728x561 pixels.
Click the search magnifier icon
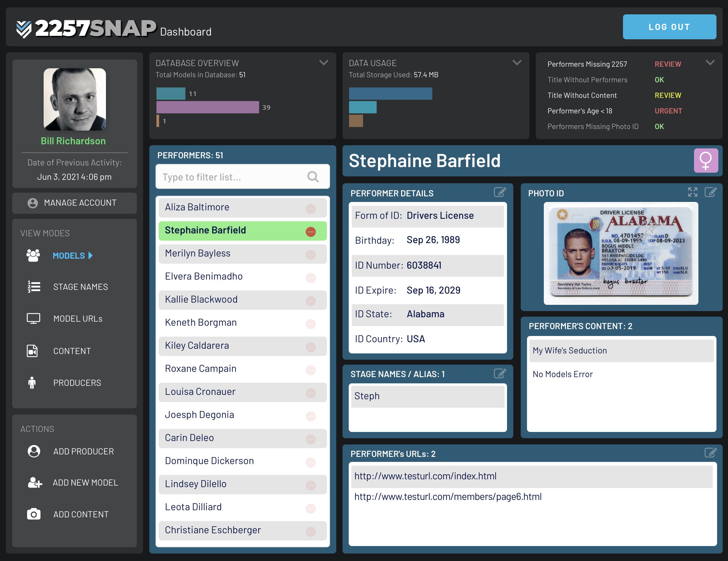point(313,177)
